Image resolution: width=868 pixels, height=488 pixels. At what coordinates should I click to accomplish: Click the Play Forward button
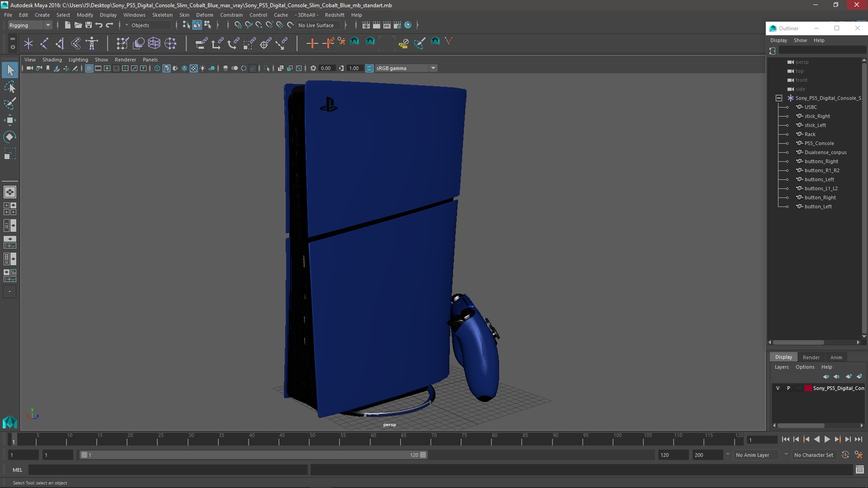pyautogui.click(x=827, y=439)
